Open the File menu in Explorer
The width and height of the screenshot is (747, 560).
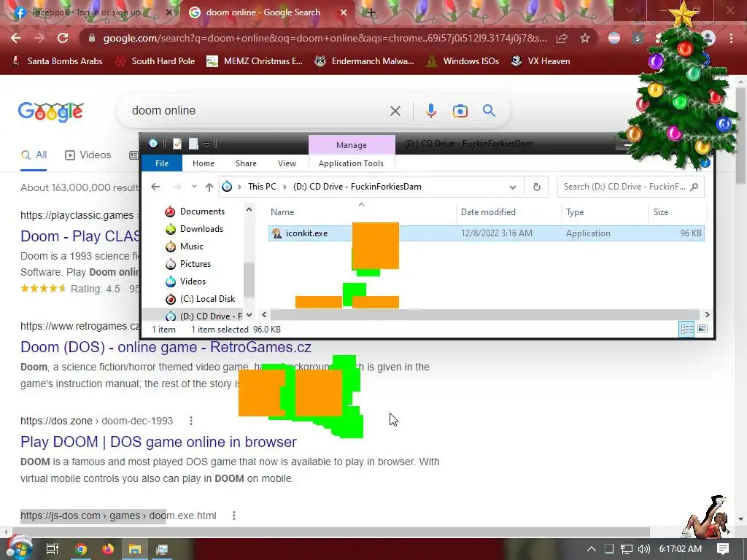point(162,163)
